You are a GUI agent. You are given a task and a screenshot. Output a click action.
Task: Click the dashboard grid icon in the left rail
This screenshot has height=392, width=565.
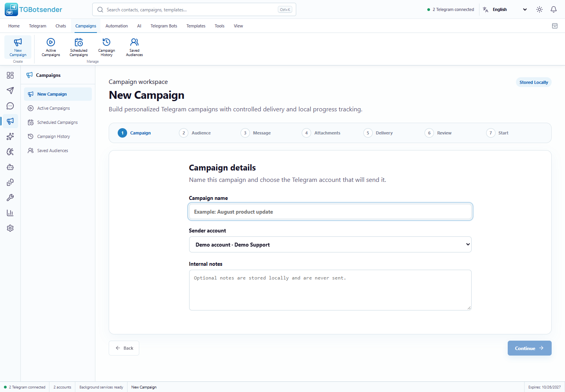(10, 75)
